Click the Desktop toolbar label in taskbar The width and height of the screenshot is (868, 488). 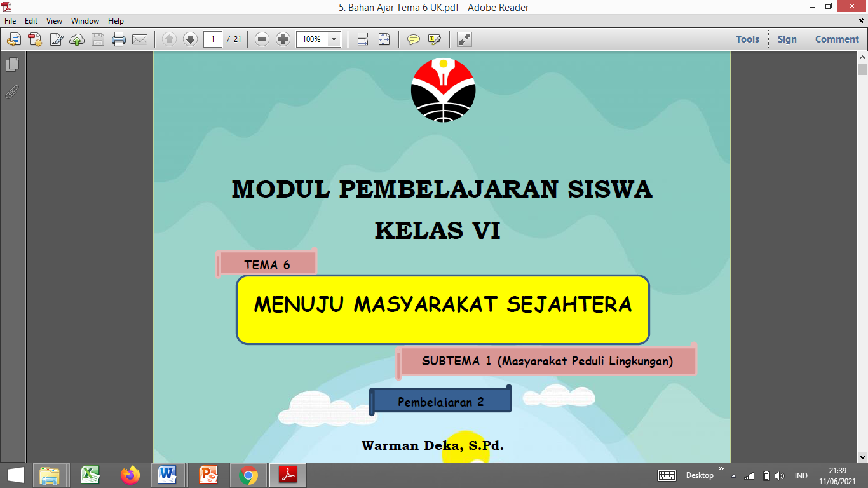pos(700,475)
